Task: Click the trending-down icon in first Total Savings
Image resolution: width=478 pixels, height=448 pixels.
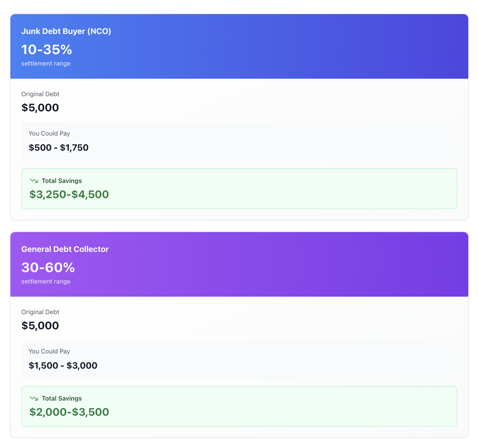Action: tap(34, 181)
